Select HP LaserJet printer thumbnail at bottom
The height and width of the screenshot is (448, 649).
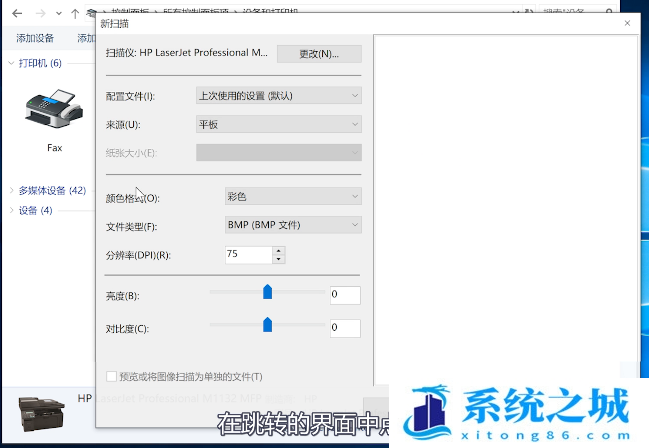pyautogui.click(x=41, y=414)
